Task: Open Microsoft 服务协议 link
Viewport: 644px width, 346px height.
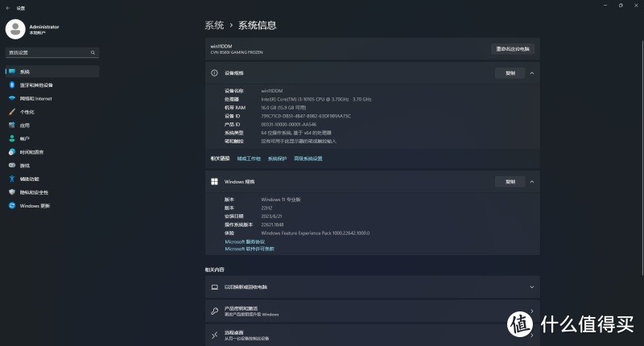Action: pyautogui.click(x=245, y=241)
